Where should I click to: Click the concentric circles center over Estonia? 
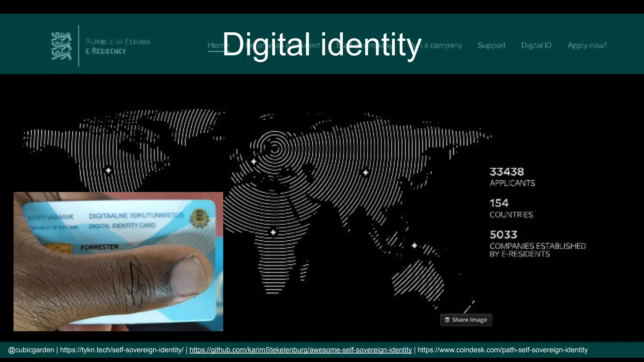click(275, 148)
